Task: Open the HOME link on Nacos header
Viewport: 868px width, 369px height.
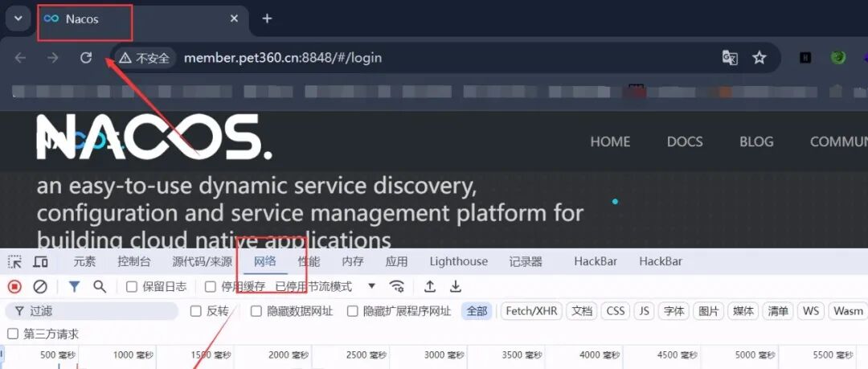Action: [x=610, y=141]
